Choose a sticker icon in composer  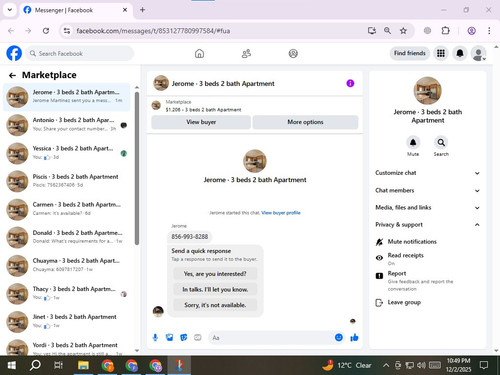click(x=184, y=338)
